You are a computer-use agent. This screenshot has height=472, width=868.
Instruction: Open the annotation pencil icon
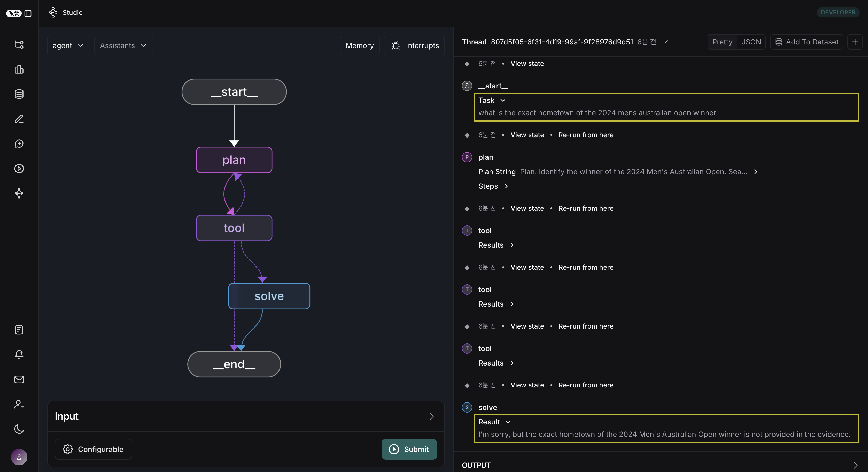coord(19,119)
